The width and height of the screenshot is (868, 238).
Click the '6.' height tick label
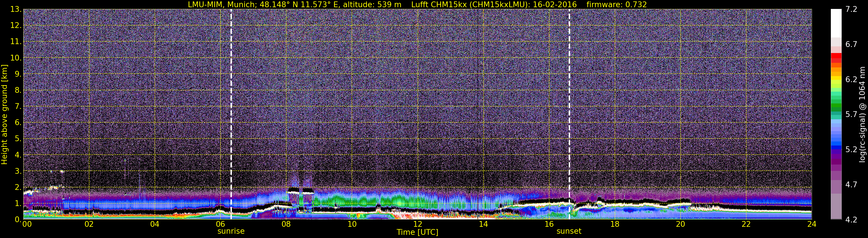click(18, 123)
